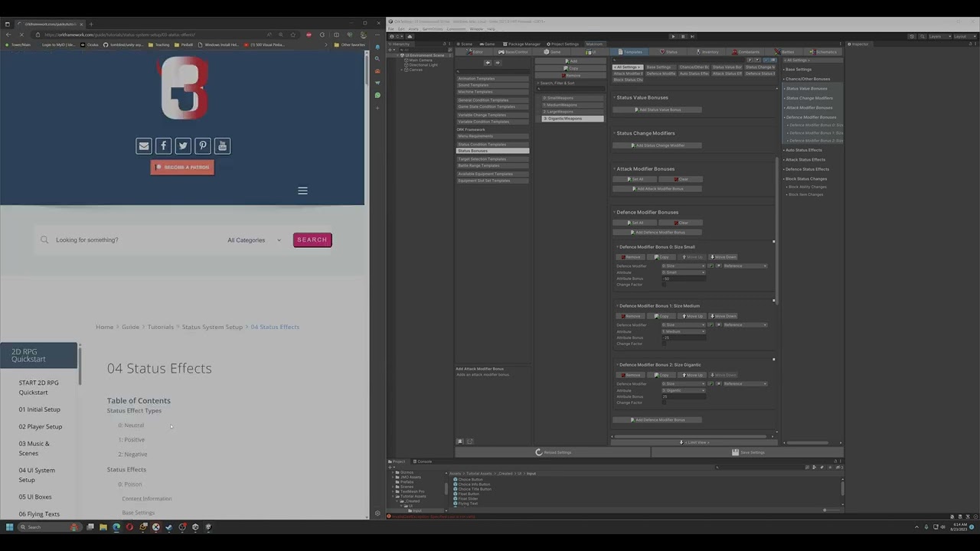Toggle Change Factor checkbox for Size Medium bonus
Viewport: 980px width, 551px height.
point(665,344)
